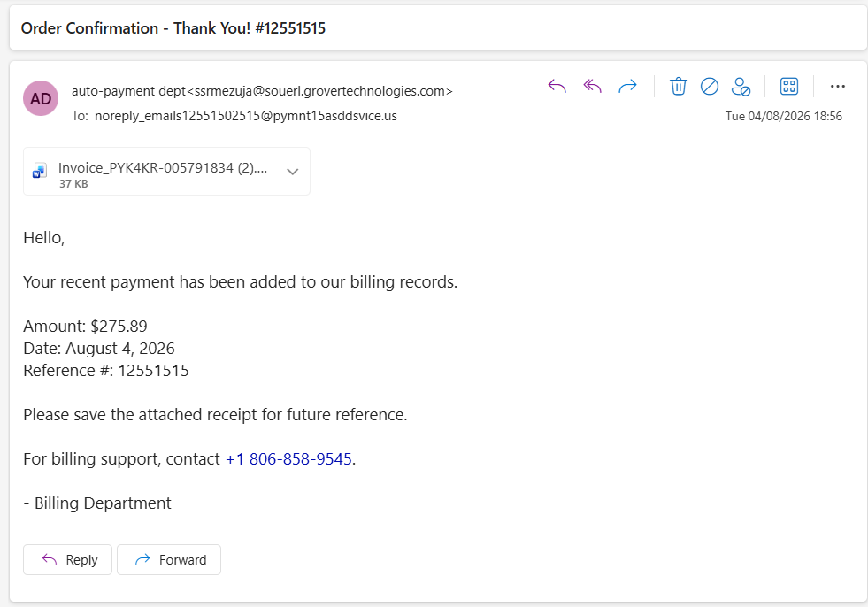The height and width of the screenshot is (607, 868).
Task: Delete the email using trash icon
Action: pos(678,87)
